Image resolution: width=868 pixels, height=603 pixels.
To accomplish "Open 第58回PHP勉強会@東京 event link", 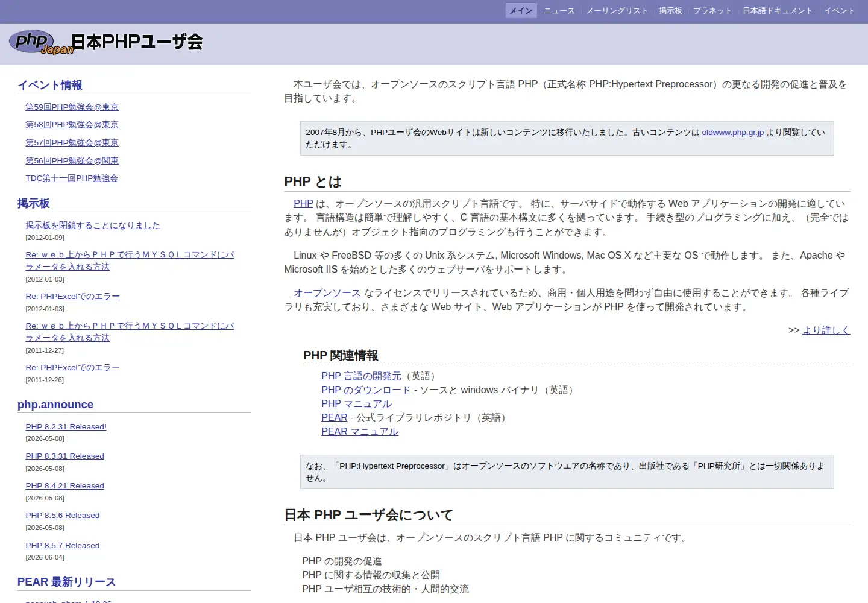I will (x=72, y=124).
